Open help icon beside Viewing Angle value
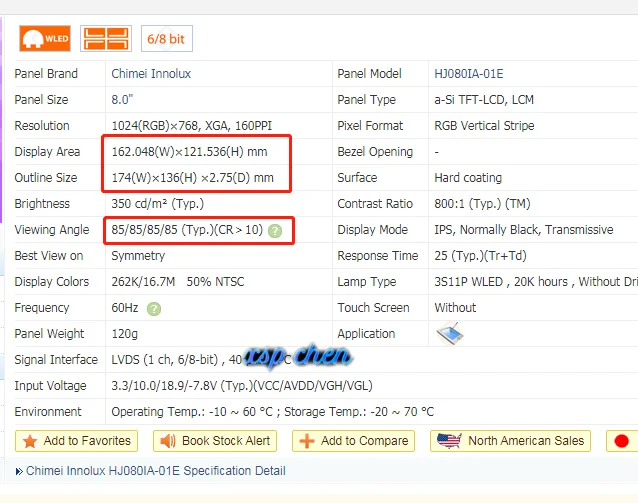The image size is (638, 503). pos(275,231)
